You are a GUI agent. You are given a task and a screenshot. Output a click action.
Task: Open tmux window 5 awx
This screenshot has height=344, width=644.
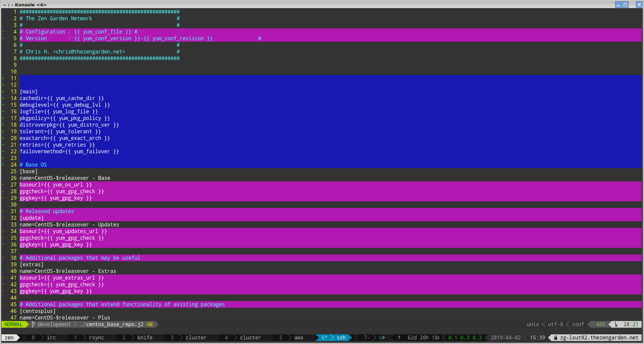(291, 338)
